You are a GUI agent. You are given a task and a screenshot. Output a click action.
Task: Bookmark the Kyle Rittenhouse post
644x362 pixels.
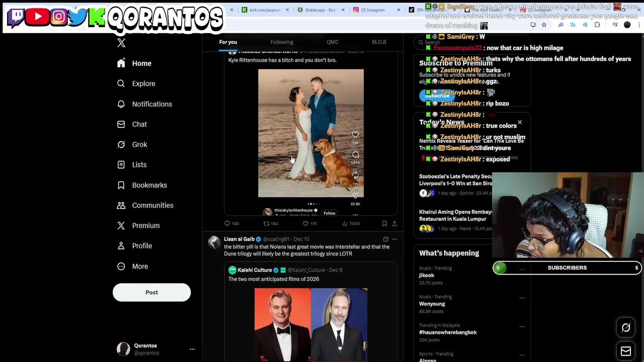[384, 223]
